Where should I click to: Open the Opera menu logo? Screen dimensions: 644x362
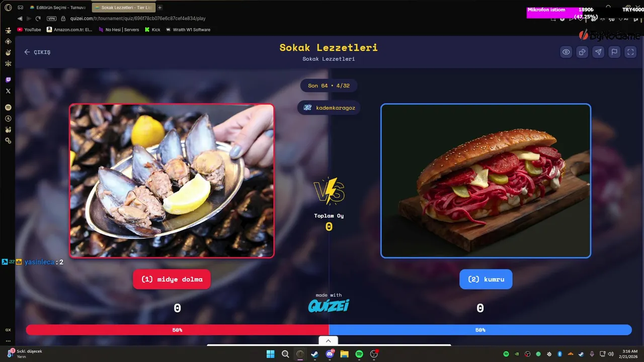pos(8,8)
